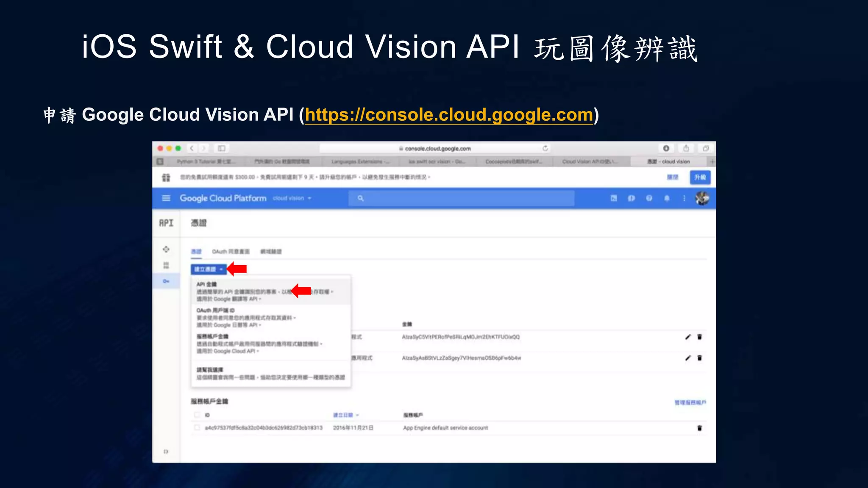Click the API section logo in sidebar

click(166, 223)
